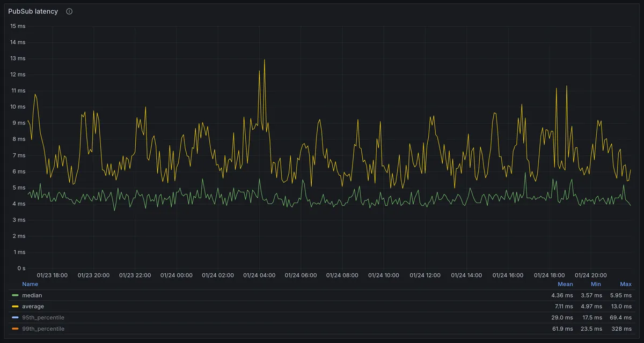The height and width of the screenshot is (343, 644).
Task: Click the 01/24 20:00 time axis label
Action: click(590, 275)
